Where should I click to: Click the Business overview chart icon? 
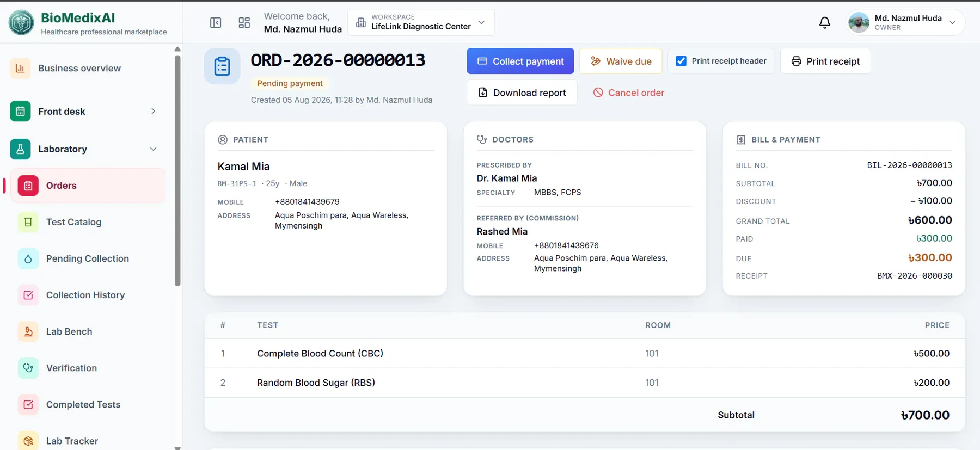[20, 68]
